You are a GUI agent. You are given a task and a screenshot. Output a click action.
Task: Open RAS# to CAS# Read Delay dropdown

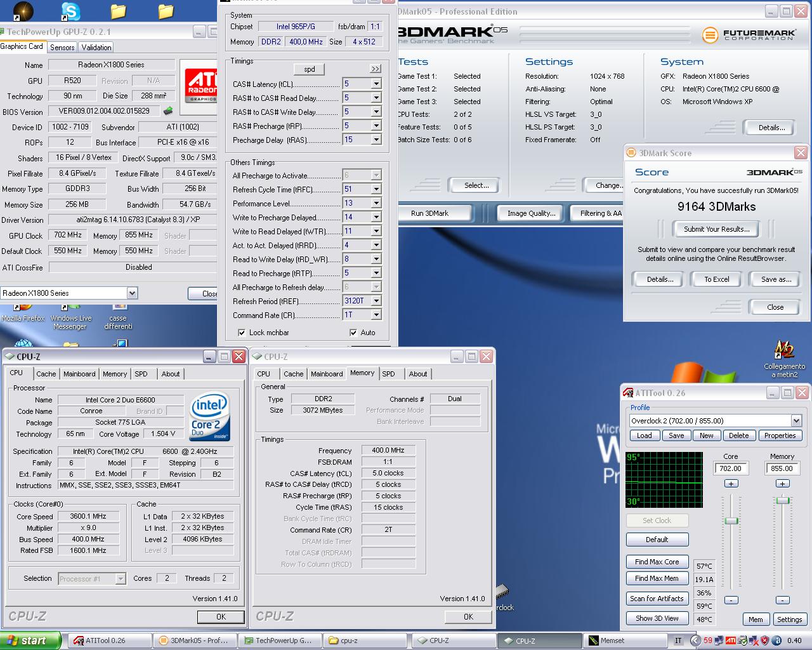(376, 98)
